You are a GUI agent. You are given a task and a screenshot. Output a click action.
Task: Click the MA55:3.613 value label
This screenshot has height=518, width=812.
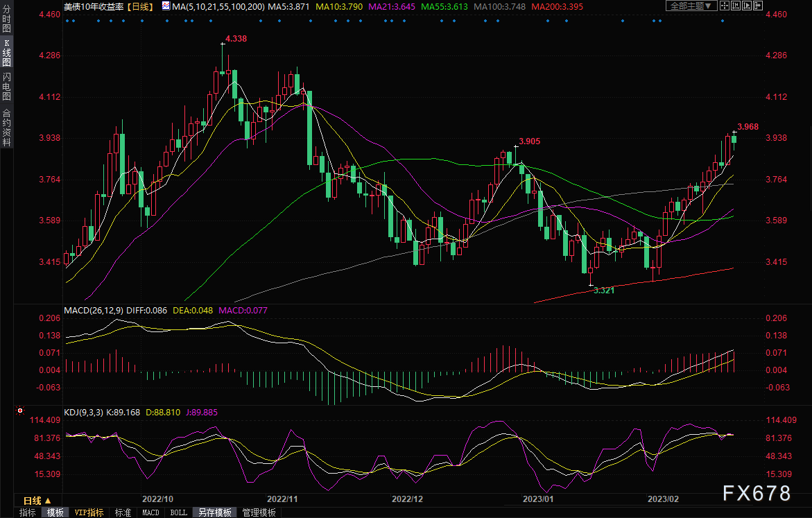(x=444, y=7)
